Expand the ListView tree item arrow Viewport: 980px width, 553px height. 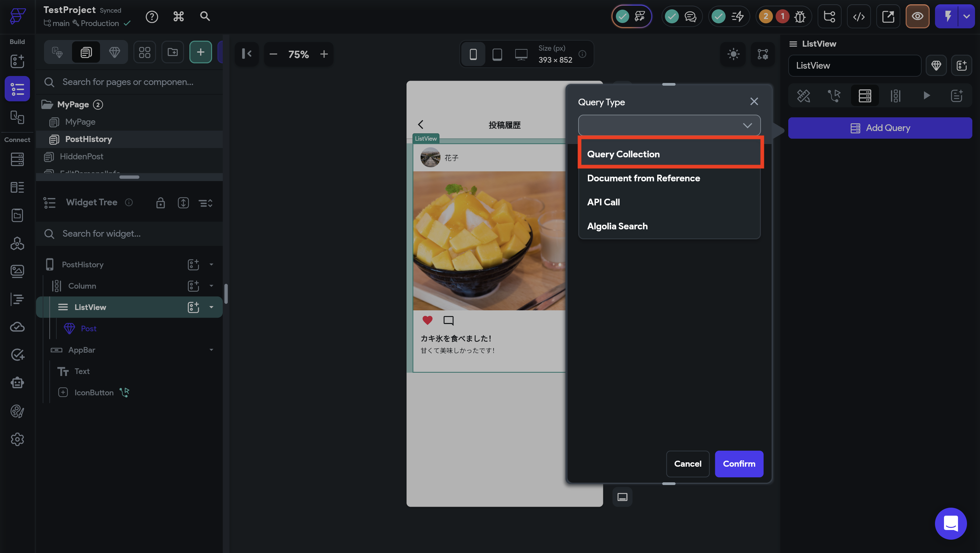[x=211, y=307]
